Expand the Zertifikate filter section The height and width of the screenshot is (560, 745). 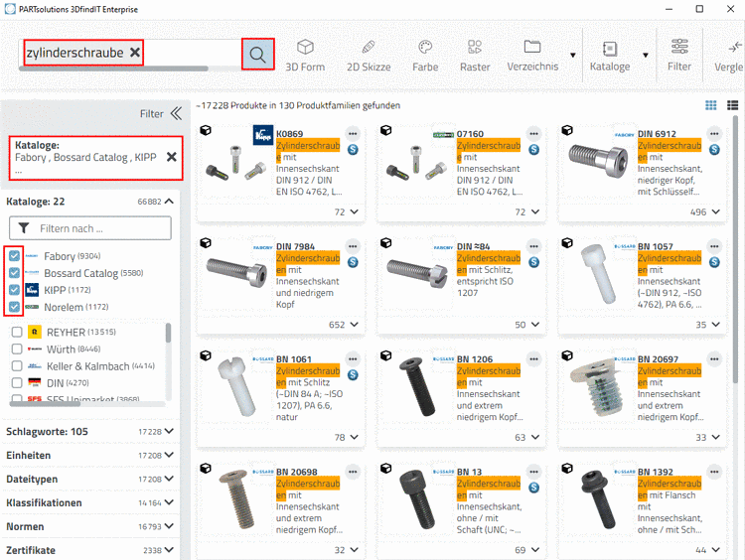[169, 550]
